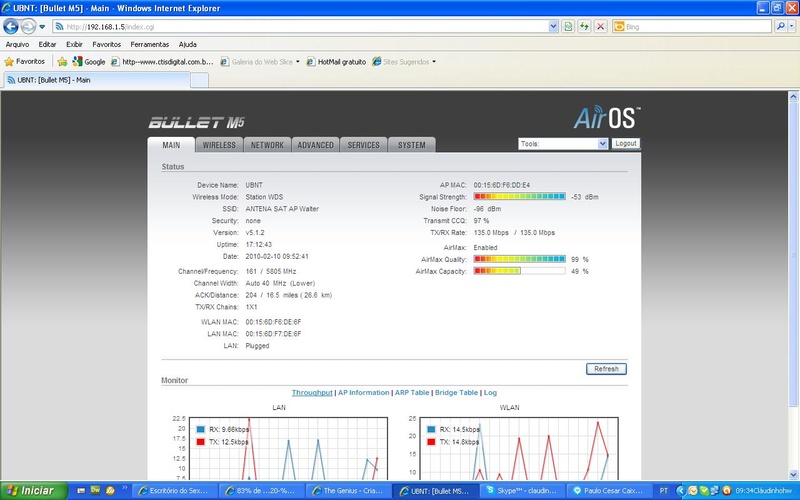Click the add to favorites bar icon

(x=62, y=62)
